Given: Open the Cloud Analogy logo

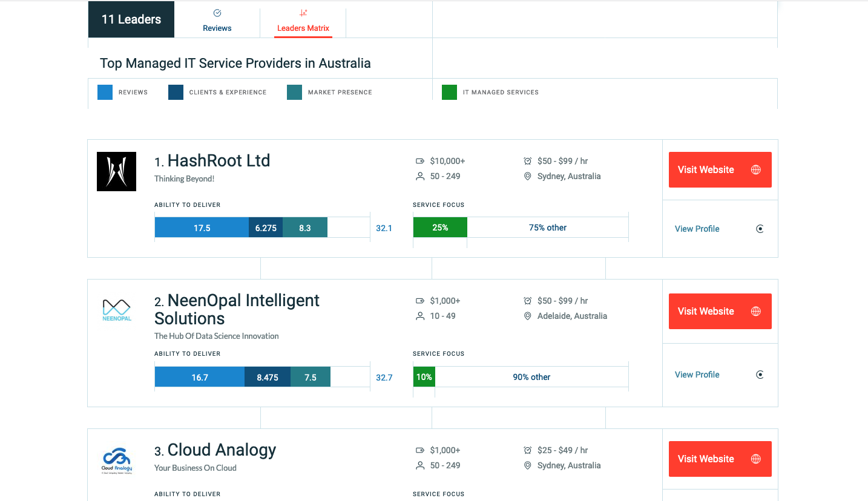Looking at the screenshot, I should click(116, 460).
